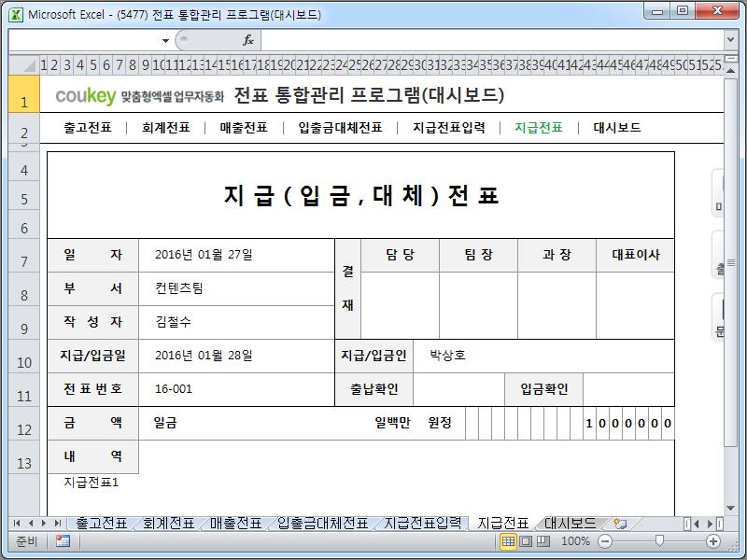Click the green 지급전표 navigation link
Screen dimensions: 747x560
coord(539,128)
